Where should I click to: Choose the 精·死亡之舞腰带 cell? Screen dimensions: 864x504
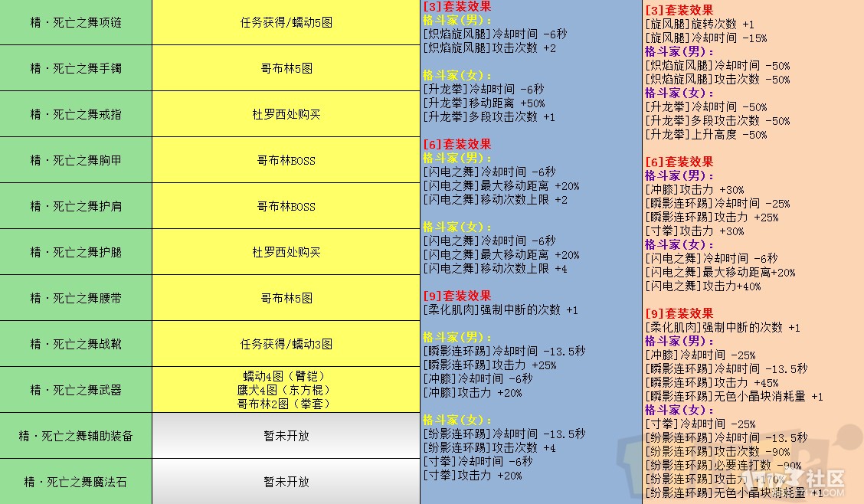[76, 298]
